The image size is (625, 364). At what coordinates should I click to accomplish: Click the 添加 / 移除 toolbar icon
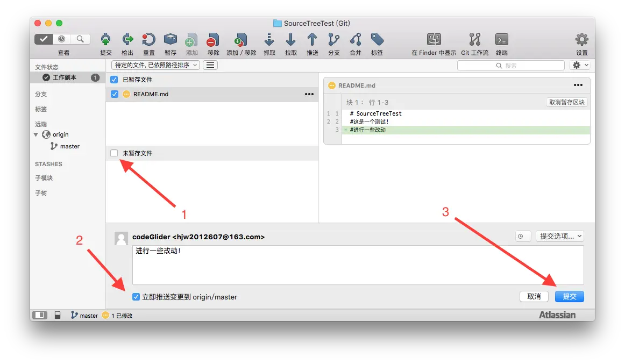pyautogui.click(x=241, y=39)
